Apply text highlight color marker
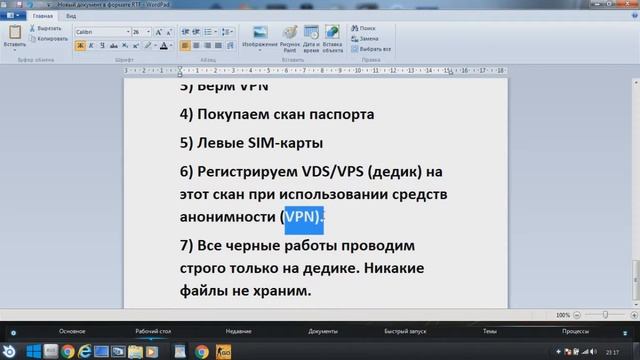The height and width of the screenshot is (360, 640). (x=148, y=45)
